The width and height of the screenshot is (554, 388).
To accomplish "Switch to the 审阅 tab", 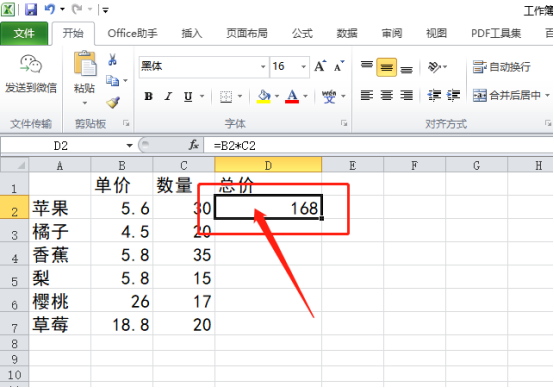I will tap(392, 33).
